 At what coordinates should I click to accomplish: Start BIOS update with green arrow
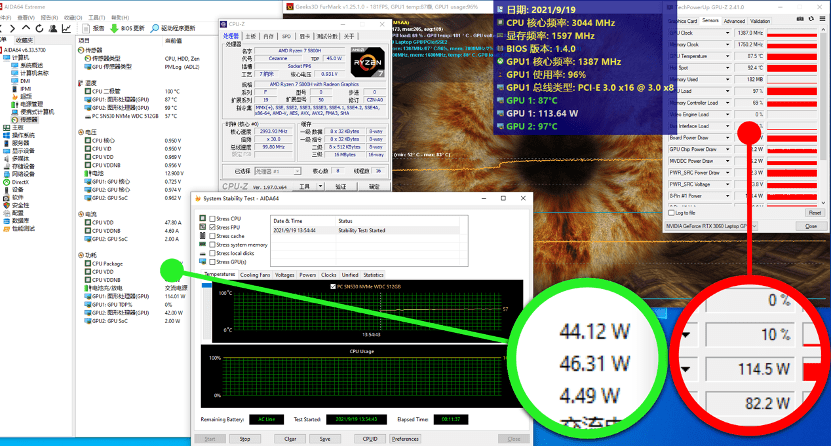[114, 28]
